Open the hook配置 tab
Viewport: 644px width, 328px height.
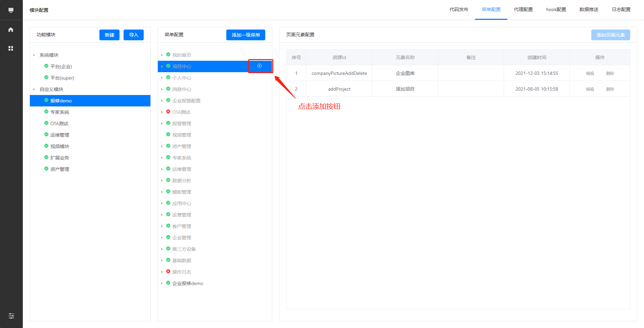pyautogui.click(x=556, y=10)
